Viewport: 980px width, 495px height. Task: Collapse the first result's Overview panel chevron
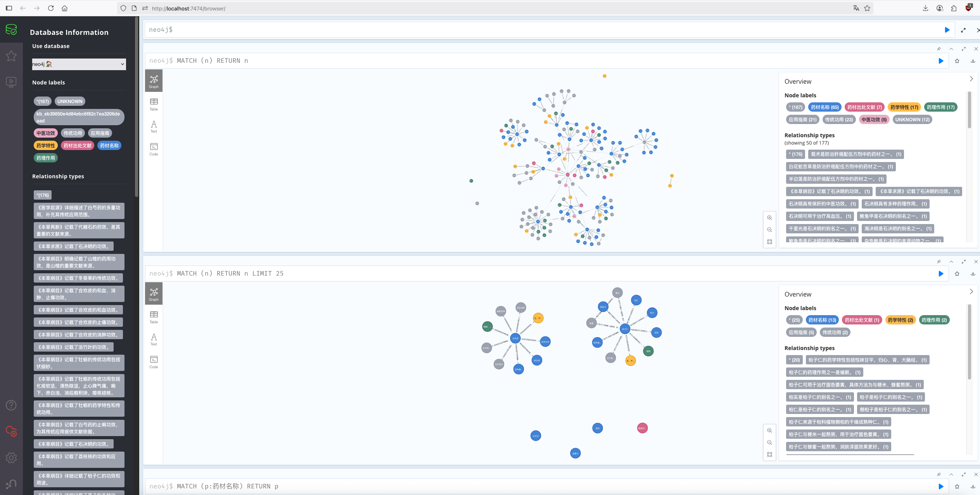click(x=971, y=79)
